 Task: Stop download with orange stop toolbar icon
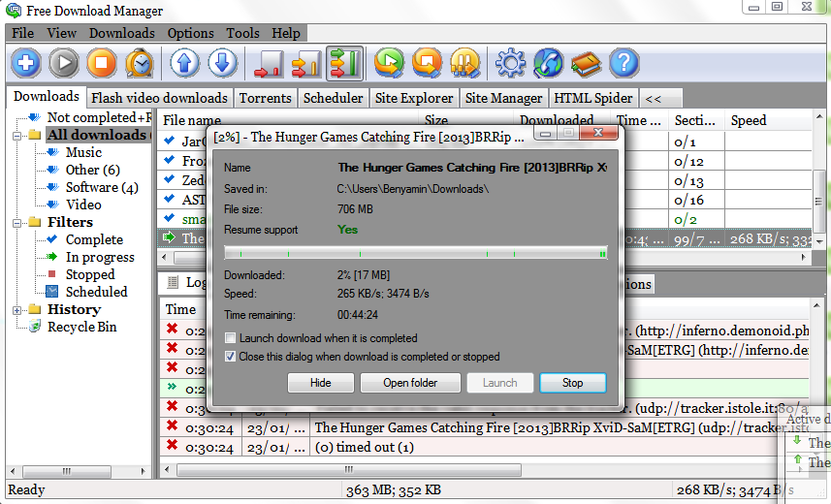[x=102, y=63]
